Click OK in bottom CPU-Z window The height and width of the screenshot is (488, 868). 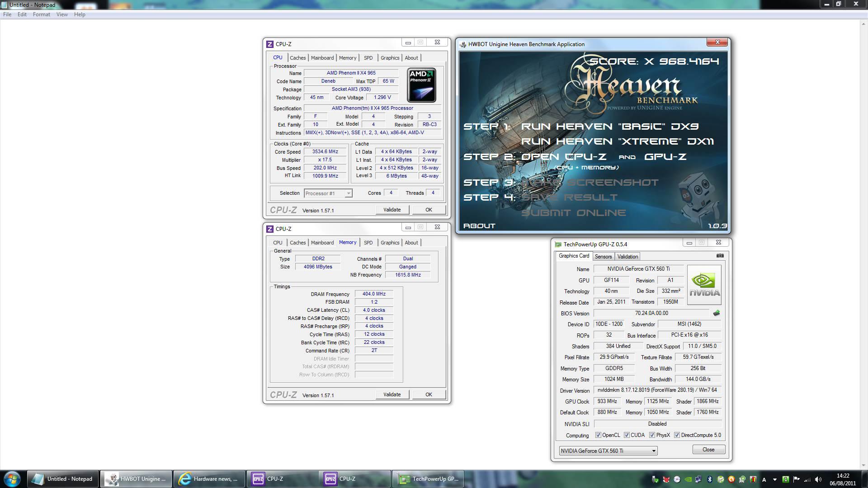(429, 394)
